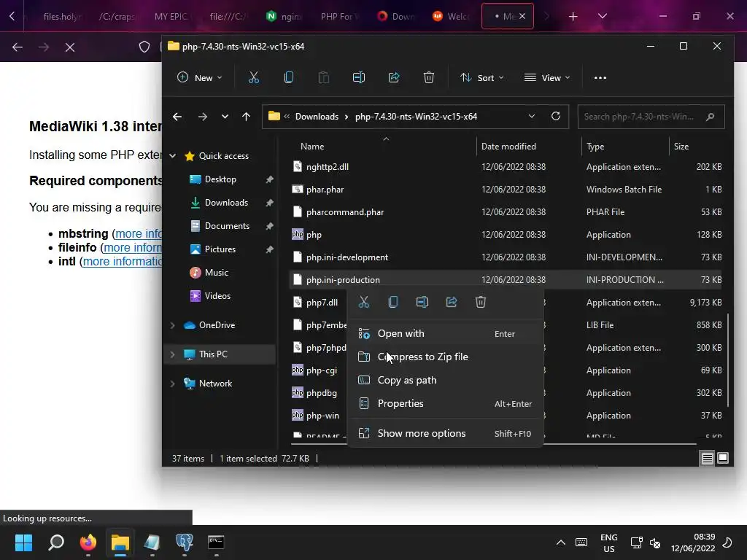Image resolution: width=747 pixels, height=560 pixels.
Task: Open pgAdmin elephant icon on taskbar
Action: [x=184, y=542]
